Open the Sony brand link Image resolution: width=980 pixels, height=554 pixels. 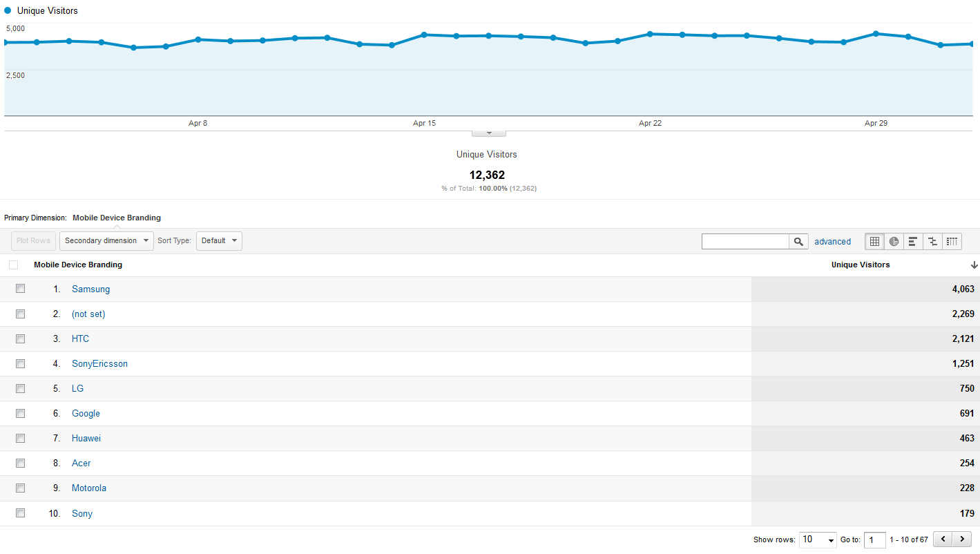(82, 514)
